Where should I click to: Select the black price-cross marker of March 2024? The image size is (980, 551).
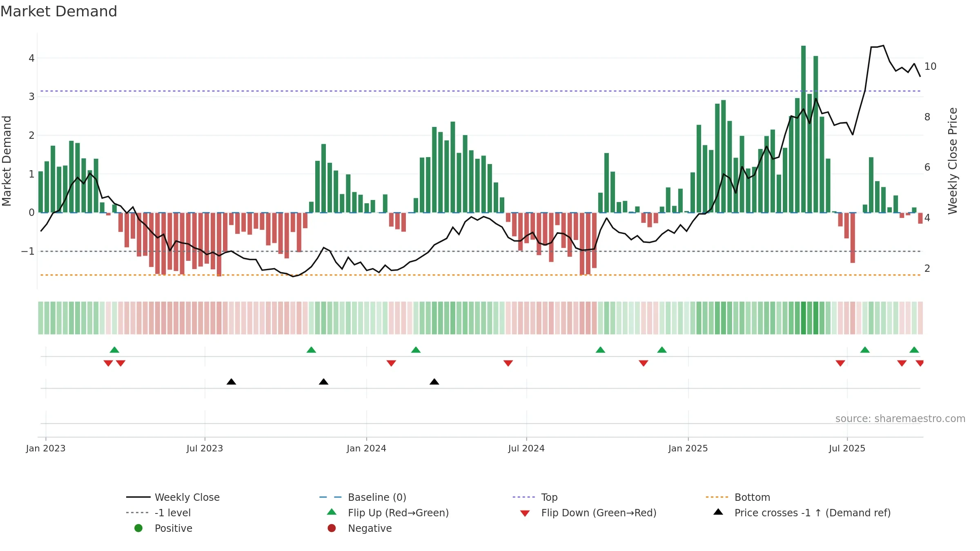(x=434, y=382)
